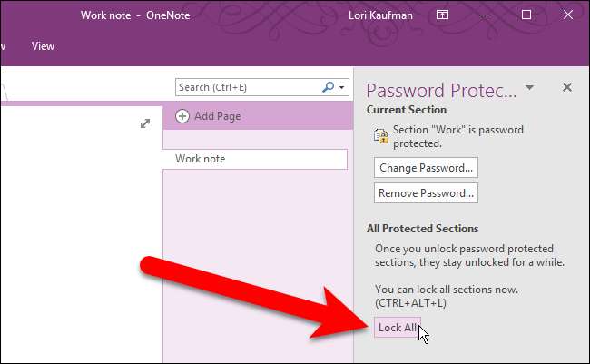The width and height of the screenshot is (590, 364).
Task: Minimize the OneNote window
Action: pyautogui.click(x=485, y=15)
